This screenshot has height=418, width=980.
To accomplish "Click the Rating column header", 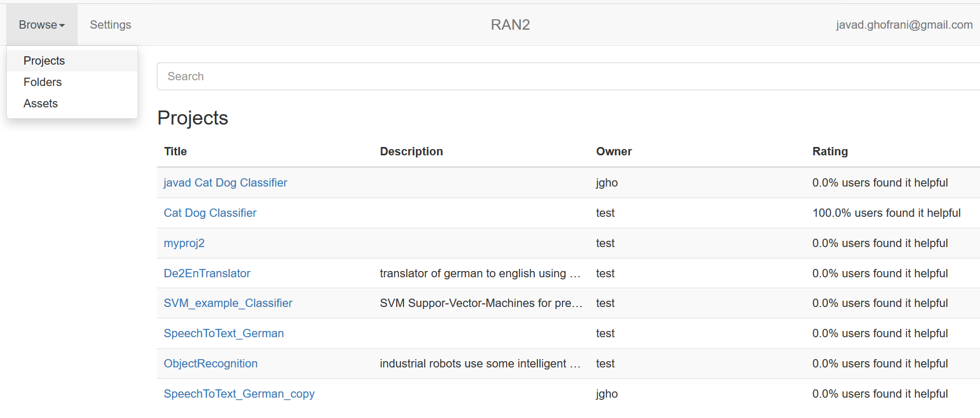I will pyautogui.click(x=830, y=152).
